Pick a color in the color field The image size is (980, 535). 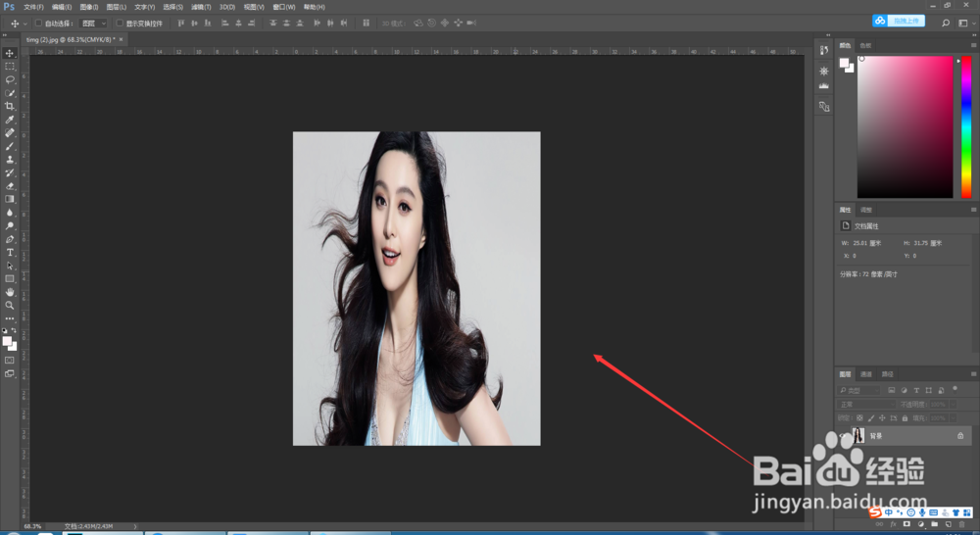point(905,126)
